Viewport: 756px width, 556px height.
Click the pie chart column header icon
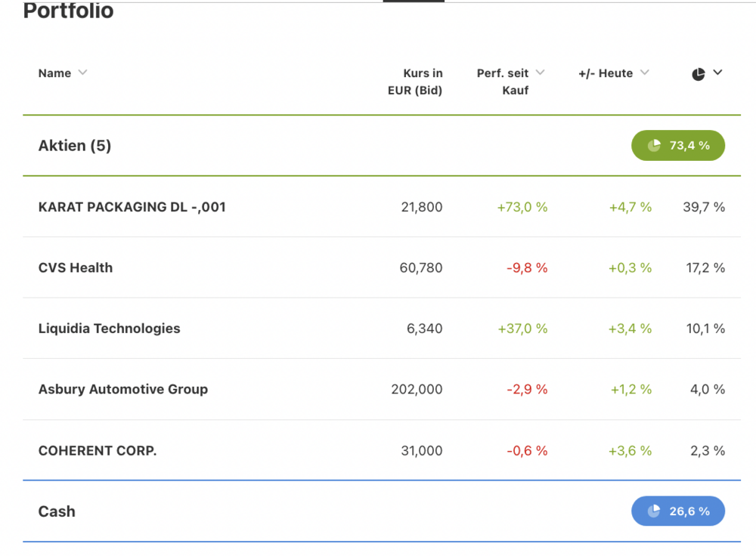pos(699,73)
